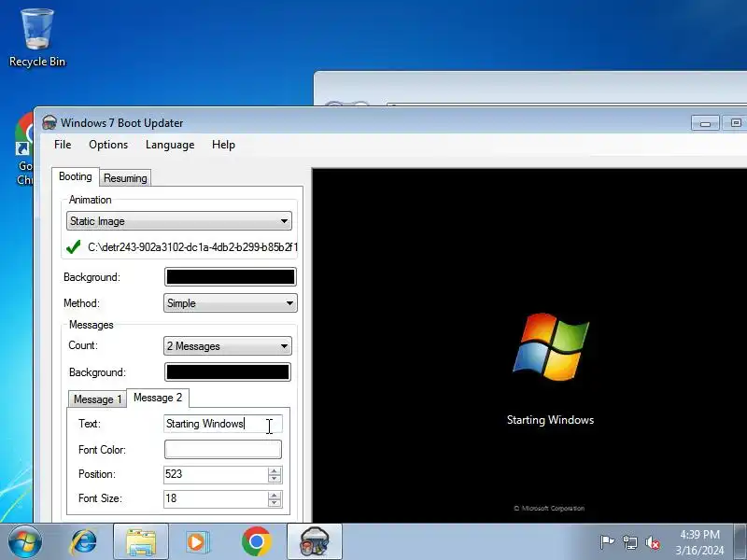
Task: Open the Language menu
Action: 170,145
